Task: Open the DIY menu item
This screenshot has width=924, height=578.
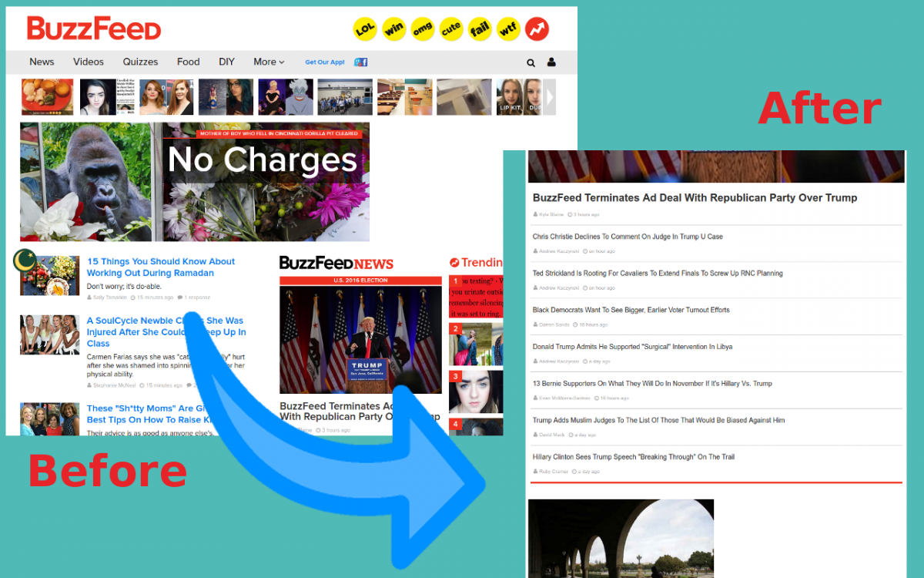Action: click(x=226, y=62)
